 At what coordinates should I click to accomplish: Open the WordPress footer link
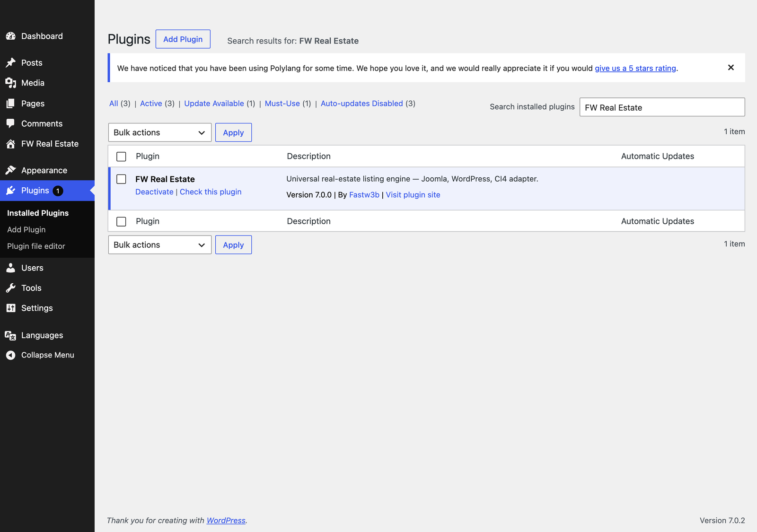pyautogui.click(x=226, y=521)
